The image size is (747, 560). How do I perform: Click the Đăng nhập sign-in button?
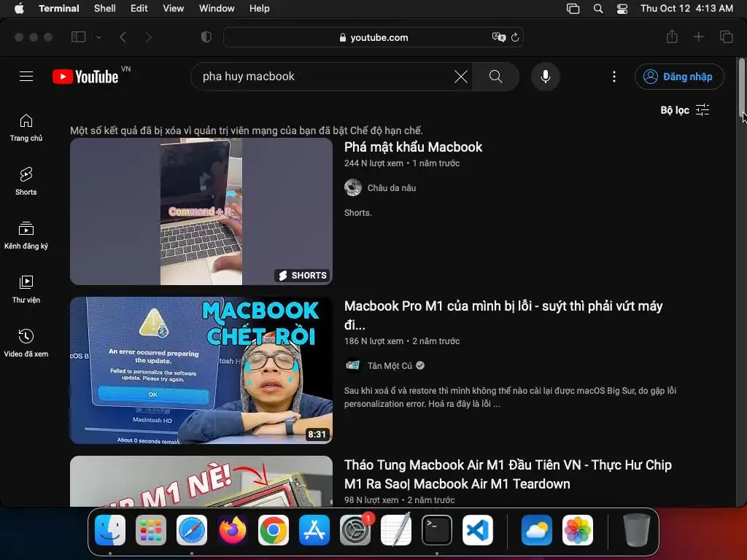[x=679, y=77]
